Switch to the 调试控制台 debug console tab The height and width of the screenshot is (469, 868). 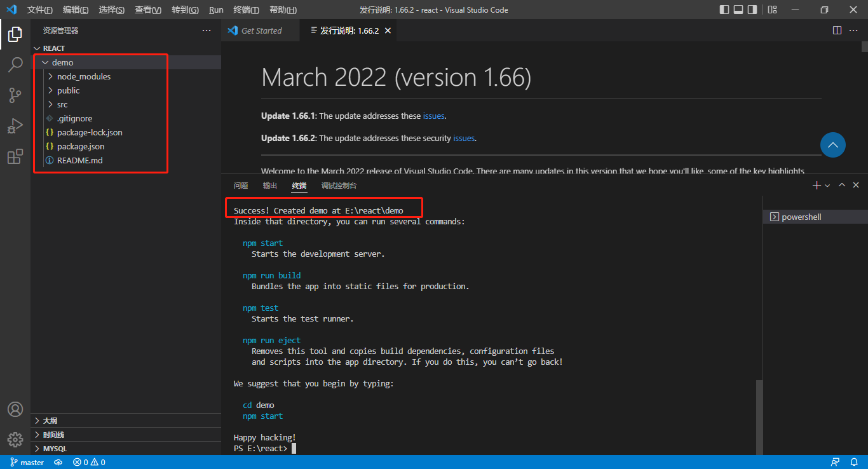[339, 186]
